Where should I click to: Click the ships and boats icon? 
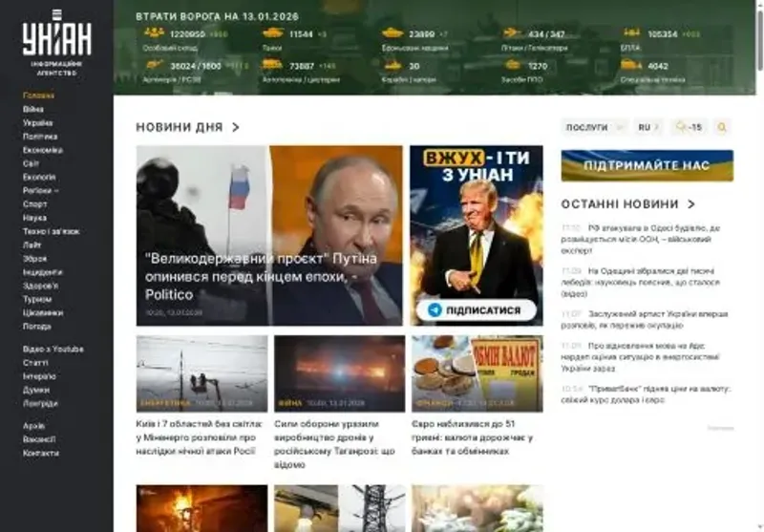tap(393, 65)
